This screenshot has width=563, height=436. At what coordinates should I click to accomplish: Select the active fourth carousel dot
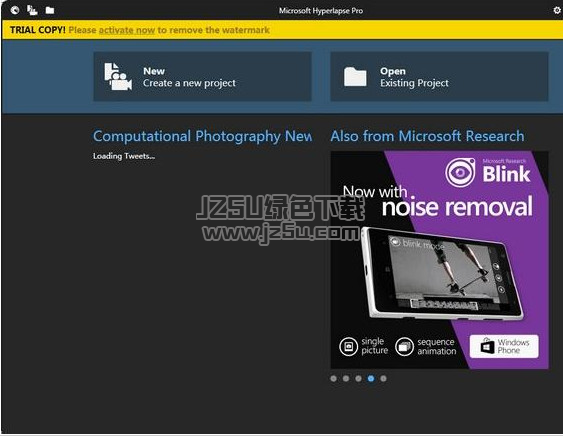(x=371, y=379)
